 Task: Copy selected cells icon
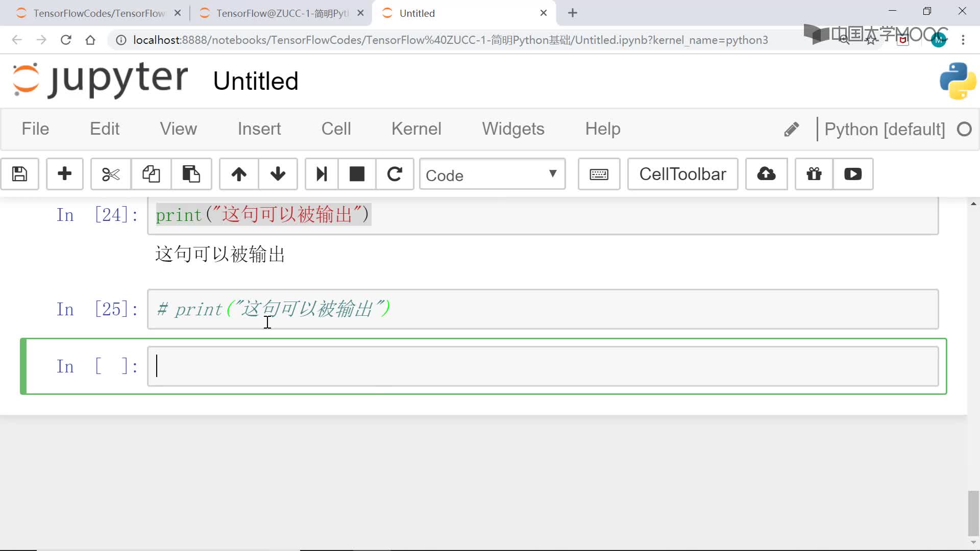point(151,174)
